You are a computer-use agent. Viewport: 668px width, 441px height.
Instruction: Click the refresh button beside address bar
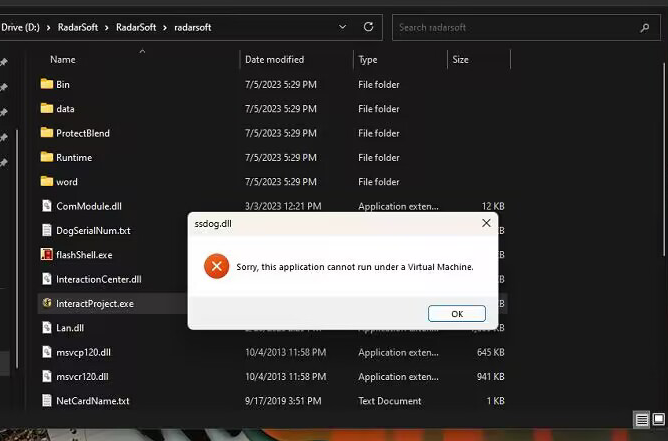[369, 27]
